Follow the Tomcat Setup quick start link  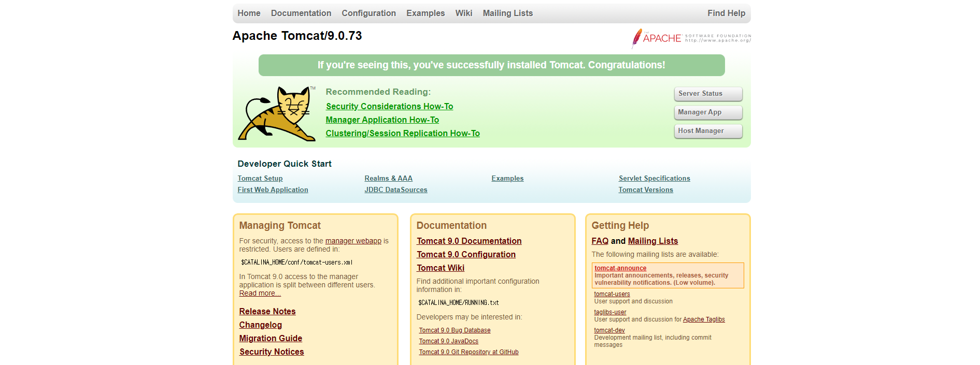[x=260, y=179]
